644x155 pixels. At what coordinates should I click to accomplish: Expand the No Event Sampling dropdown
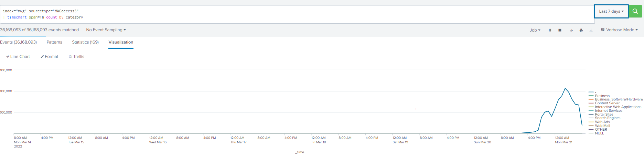tap(106, 30)
